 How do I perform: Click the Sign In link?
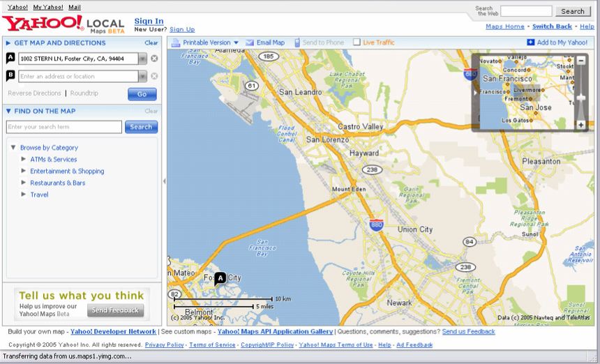click(149, 22)
